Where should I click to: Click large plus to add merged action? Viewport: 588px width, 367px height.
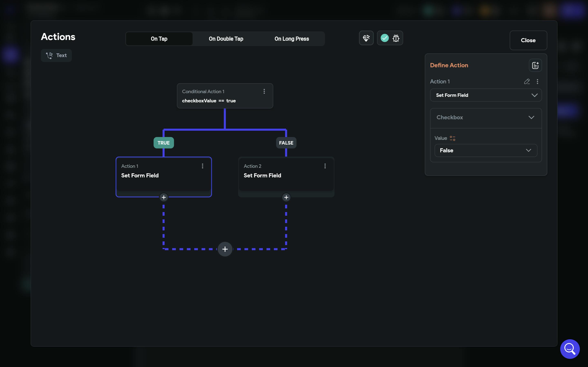[x=225, y=249]
